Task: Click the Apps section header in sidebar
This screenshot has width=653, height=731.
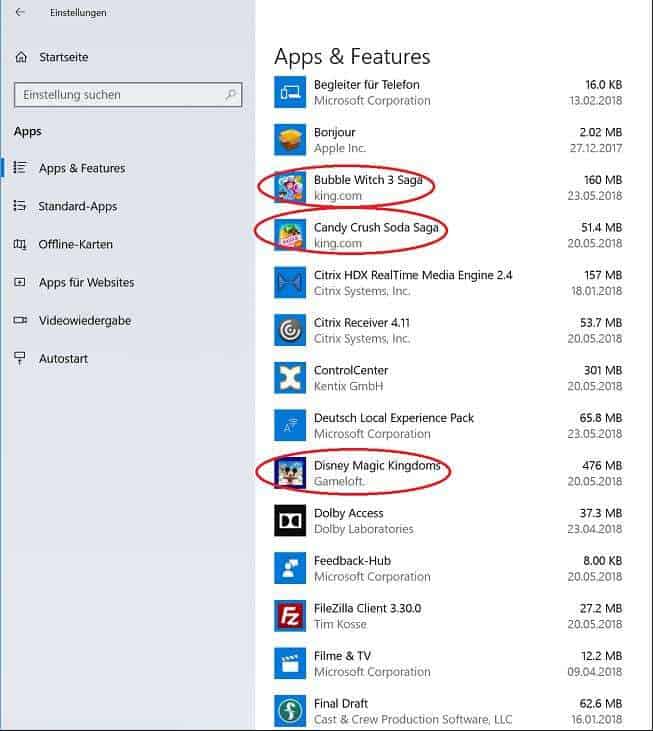Action: pyautogui.click(x=27, y=131)
